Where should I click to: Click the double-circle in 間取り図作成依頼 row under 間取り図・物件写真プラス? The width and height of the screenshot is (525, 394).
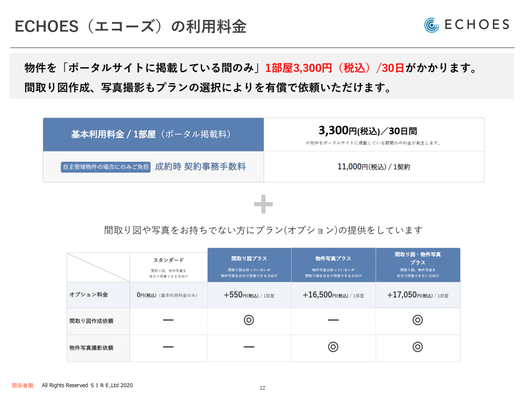click(418, 320)
